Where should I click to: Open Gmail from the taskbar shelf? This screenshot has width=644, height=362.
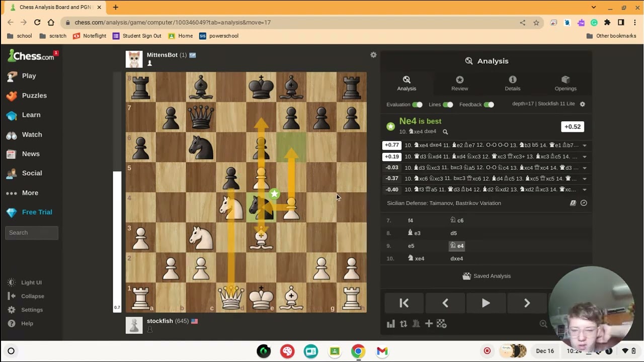382,351
